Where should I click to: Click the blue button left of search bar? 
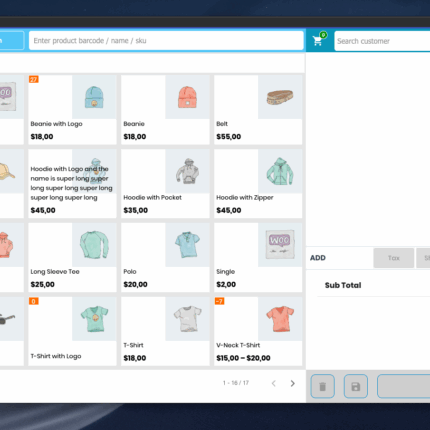[x=12, y=41]
